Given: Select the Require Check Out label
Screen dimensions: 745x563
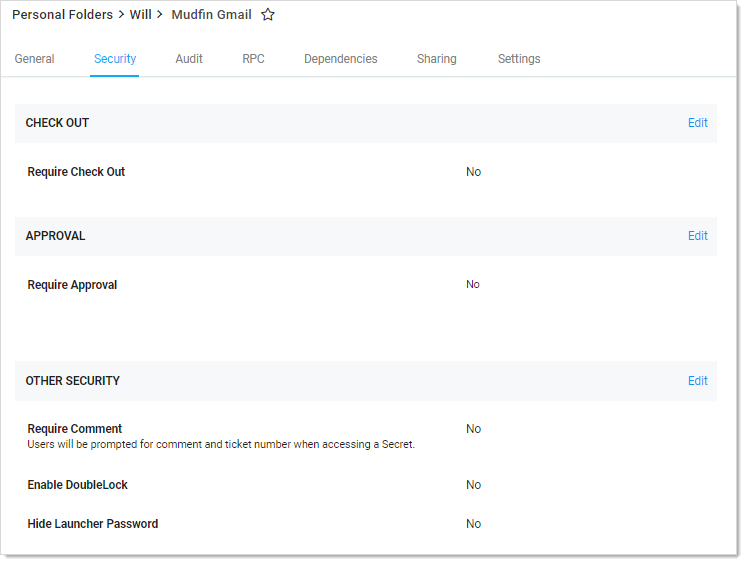Looking at the screenshot, I should click(76, 172).
